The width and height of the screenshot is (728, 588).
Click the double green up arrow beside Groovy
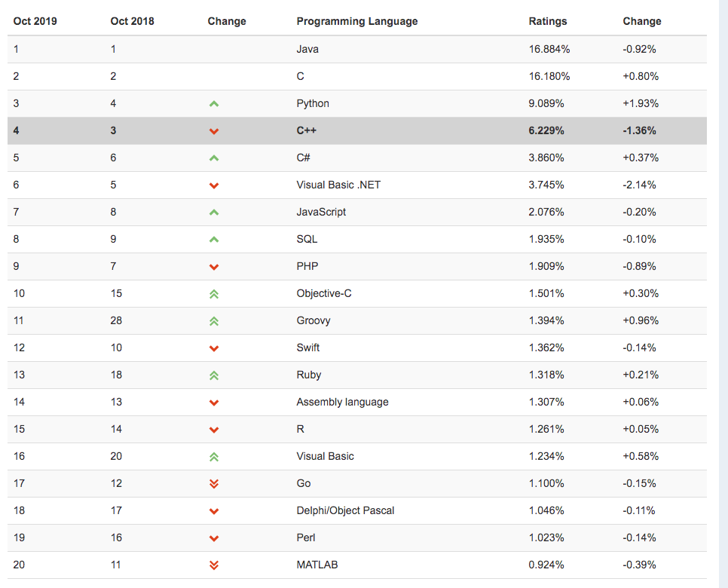tap(214, 321)
